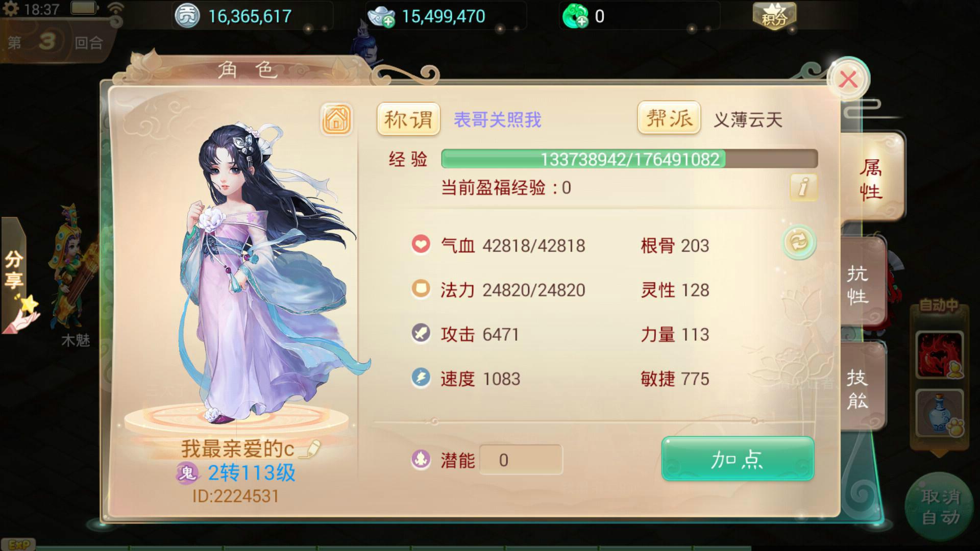Tap the pencil icon to rename the character

(309, 449)
